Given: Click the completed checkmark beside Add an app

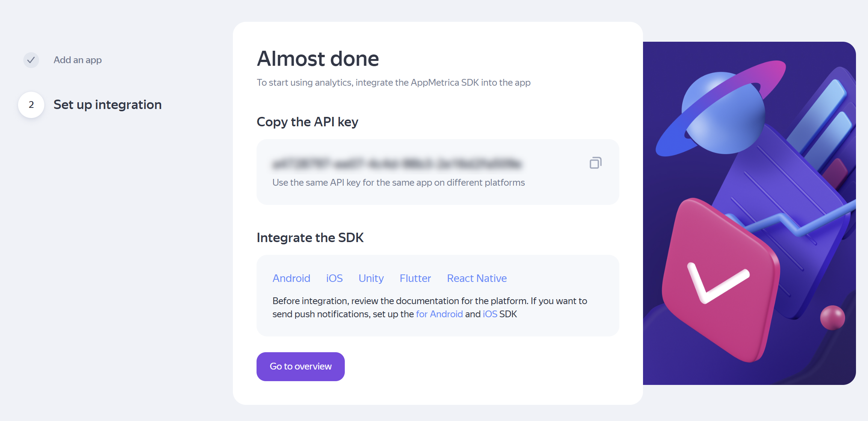Looking at the screenshot, I should point(31,60).
